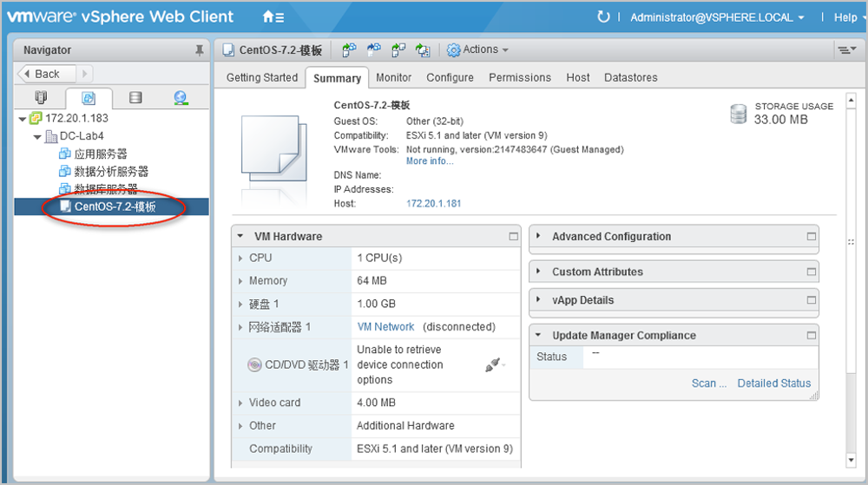Open the Administrator@VSPHERE.LOCAL user menu
The height and width of the screenshot is (485, 868).
point(717,17)
